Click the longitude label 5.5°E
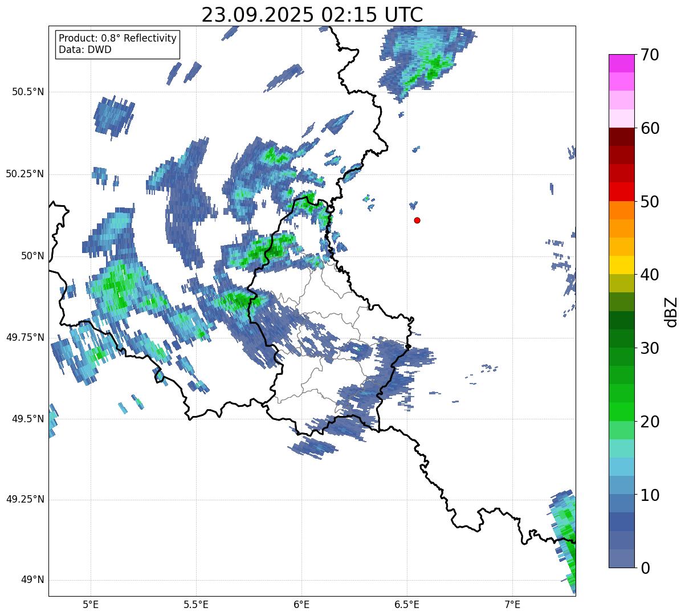This screenshot has width=685, height=616. [196, 604]
